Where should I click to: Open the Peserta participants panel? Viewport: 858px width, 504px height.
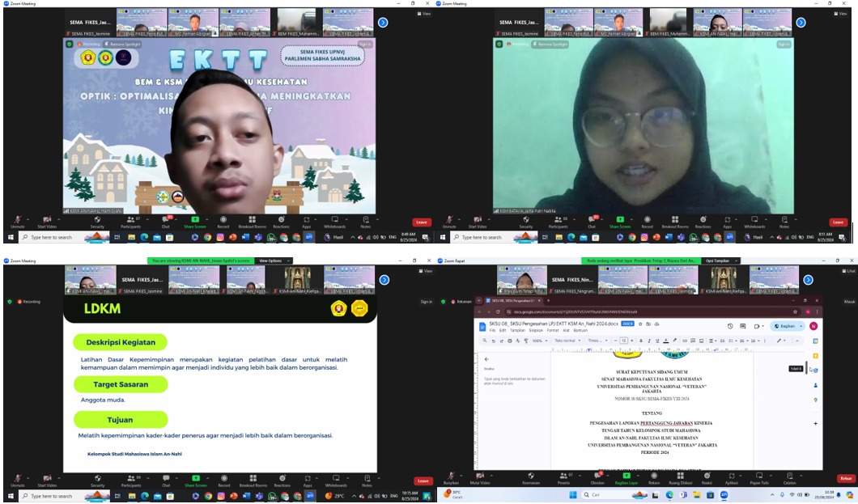(x=563, y=476)
